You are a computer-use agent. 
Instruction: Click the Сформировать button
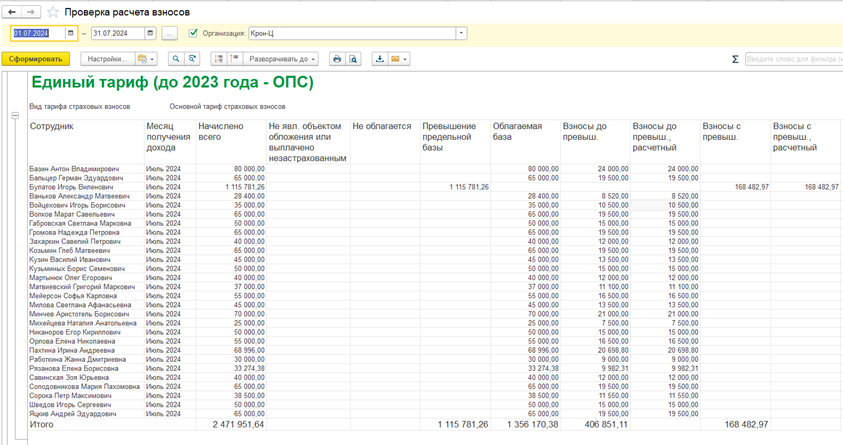pos(36,59)
